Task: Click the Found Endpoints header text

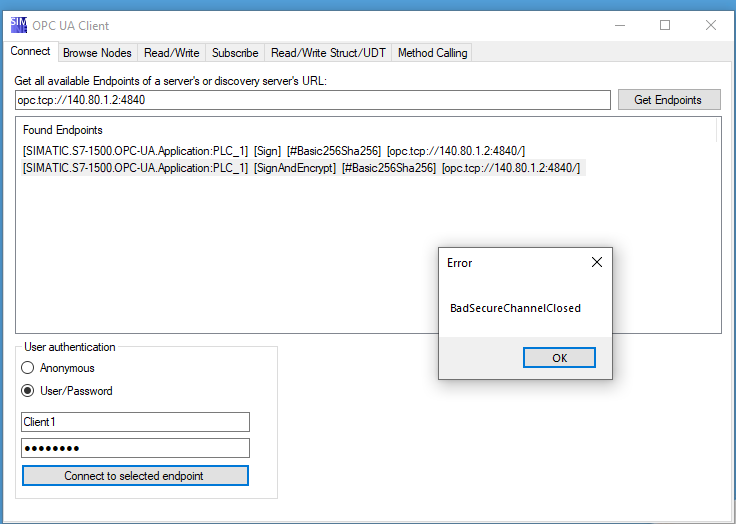Action: pos(62,130)
